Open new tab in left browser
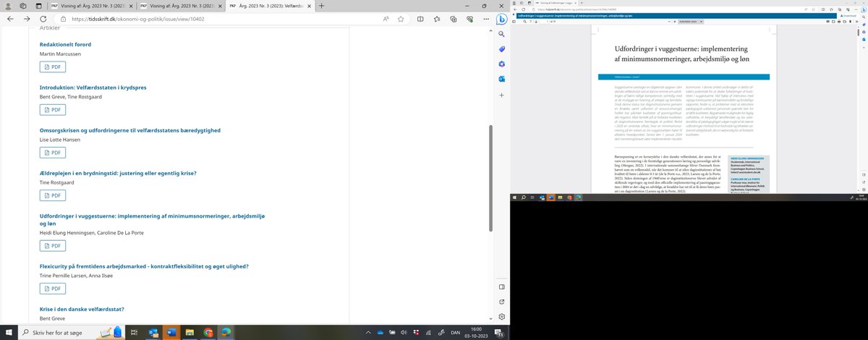 click(321, 5)
